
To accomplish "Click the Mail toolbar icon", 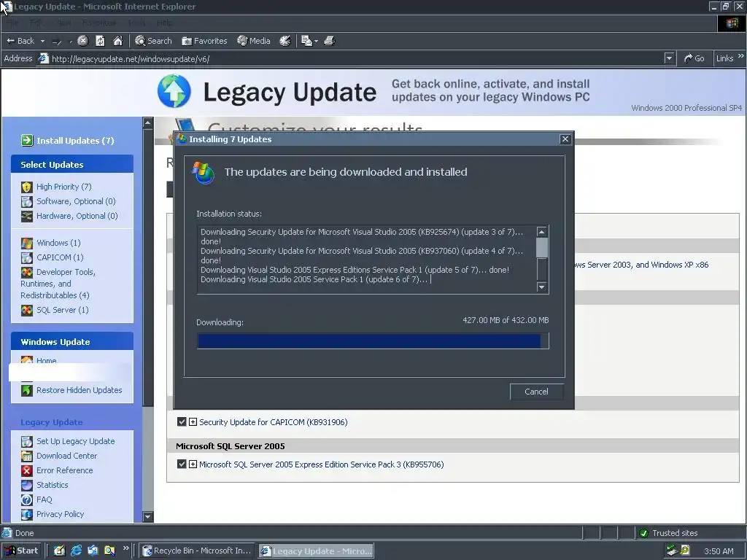I will click(x=306, y=41).
